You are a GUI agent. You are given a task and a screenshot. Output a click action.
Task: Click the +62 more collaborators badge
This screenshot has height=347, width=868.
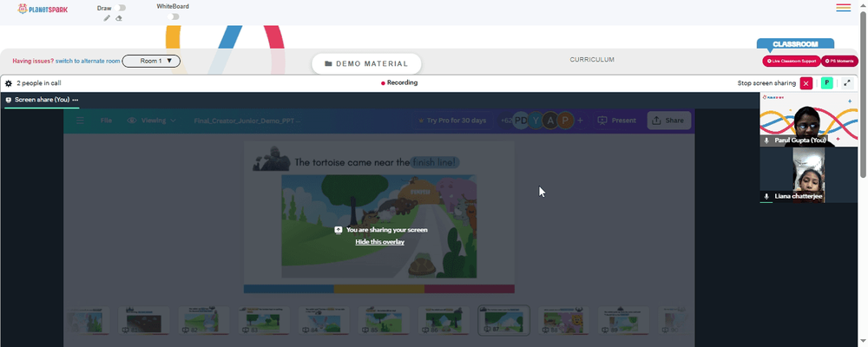[505, 120]
